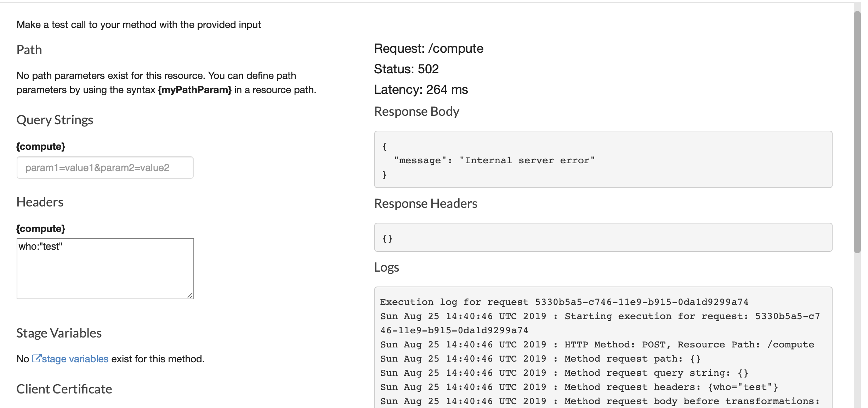Click the Stage Variables heading

click(x=59, y=333)
